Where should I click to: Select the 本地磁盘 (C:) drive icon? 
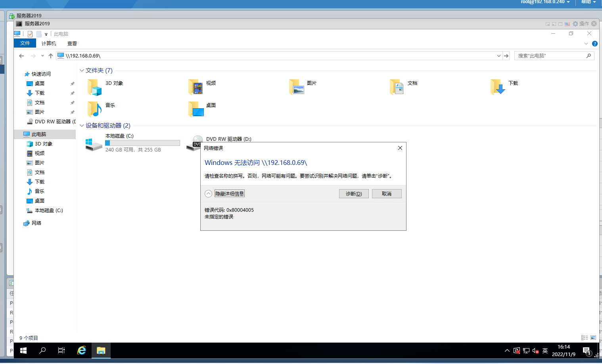(x=94, y=144)
